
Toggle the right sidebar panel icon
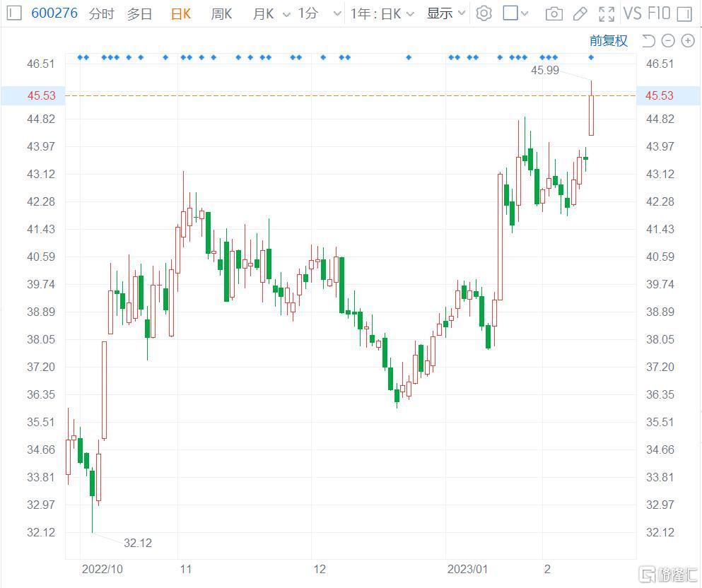tap(684, 14)
